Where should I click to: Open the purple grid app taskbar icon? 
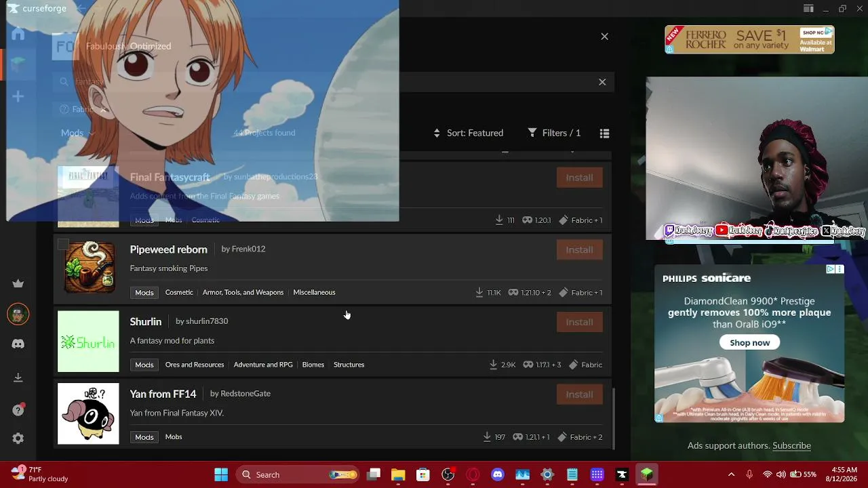tap(597, 474)
